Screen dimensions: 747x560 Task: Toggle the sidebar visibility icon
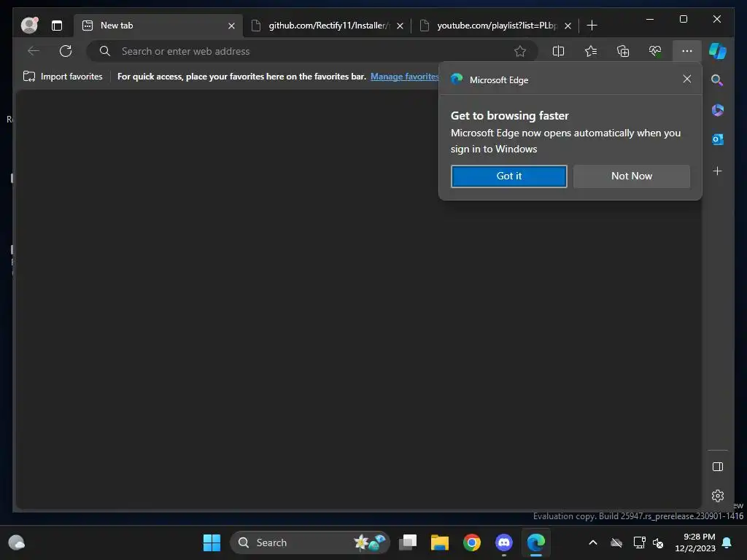tap(718, 467)
